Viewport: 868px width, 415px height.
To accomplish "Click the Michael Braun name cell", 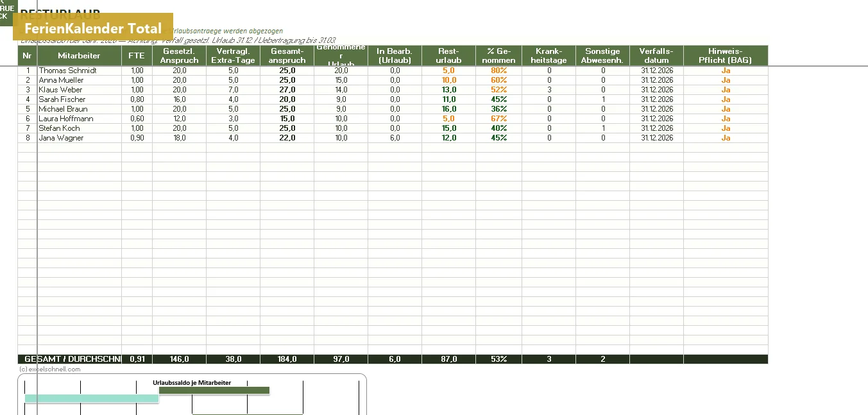I will pyautogui.click(x=79, y=109).
